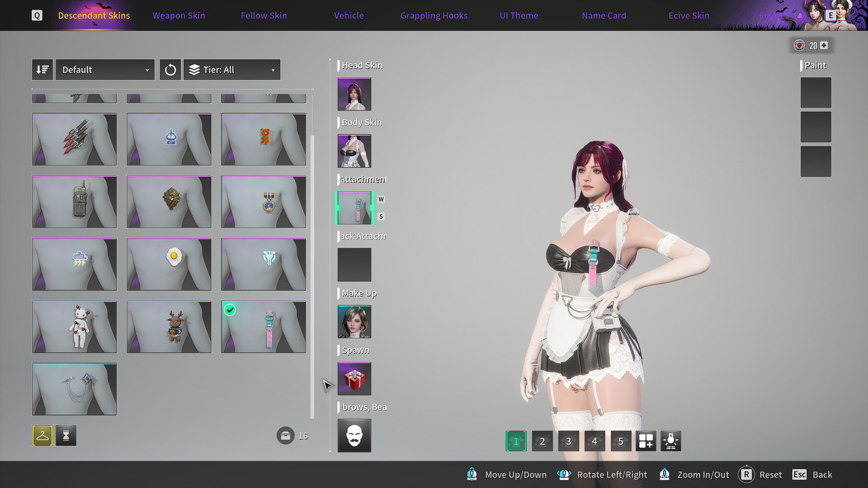Select outfit preset 1
The image size is (868, 488).
pos(515,441)
